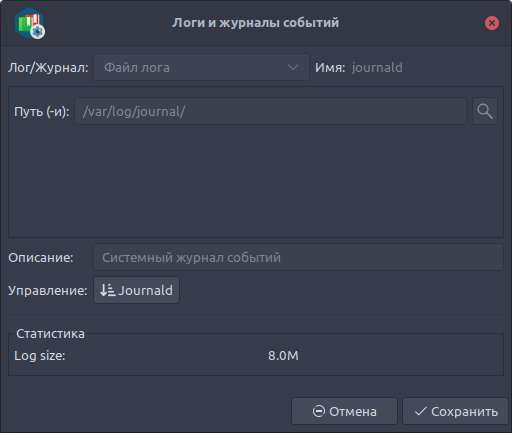Screen dimensions: 512x433
Task: Close the dialog with the red X button
Action: [x=492, y=23]
